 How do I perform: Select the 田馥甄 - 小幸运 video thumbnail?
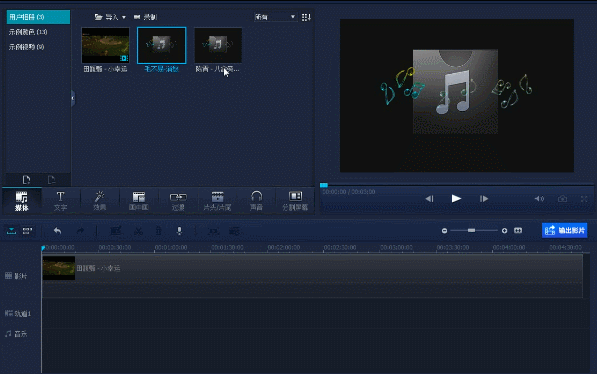click(x=105, y=45)
